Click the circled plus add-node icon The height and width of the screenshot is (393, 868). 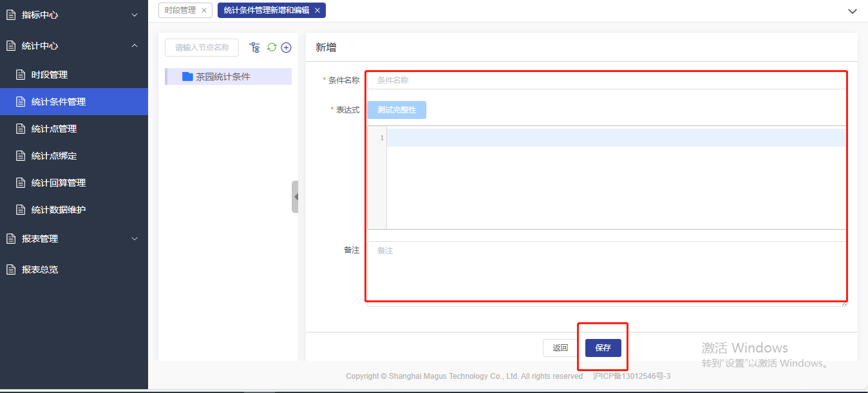(x=287, y=48)
